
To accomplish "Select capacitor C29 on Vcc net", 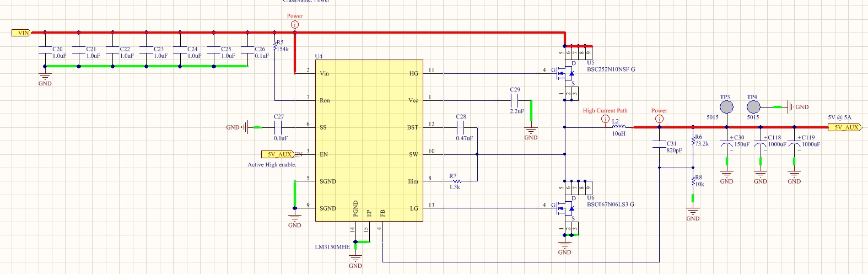I will coord(515,100).
